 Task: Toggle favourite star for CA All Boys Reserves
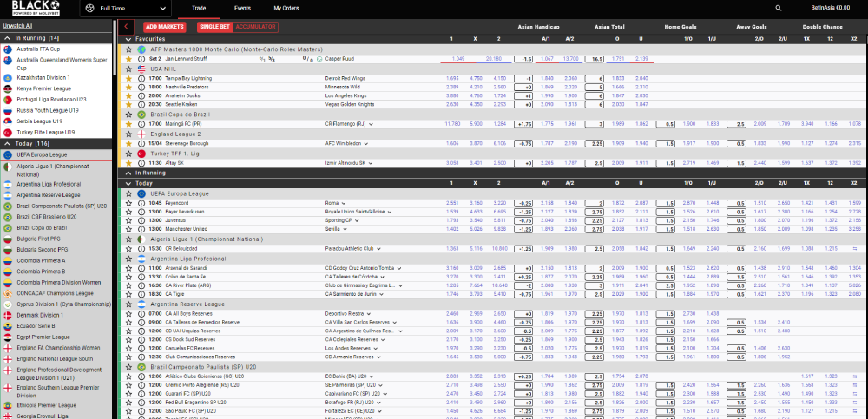coord(129,313)
